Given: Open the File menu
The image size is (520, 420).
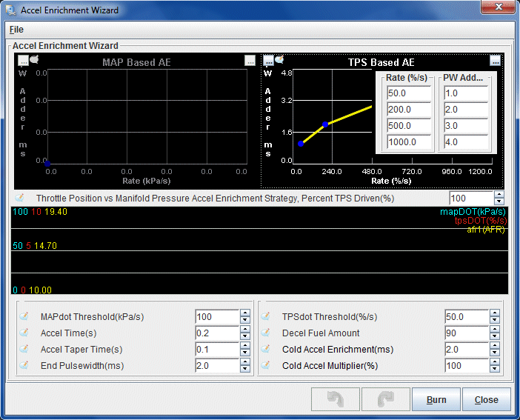Looking at the screenshot, I should click(16, 30).
